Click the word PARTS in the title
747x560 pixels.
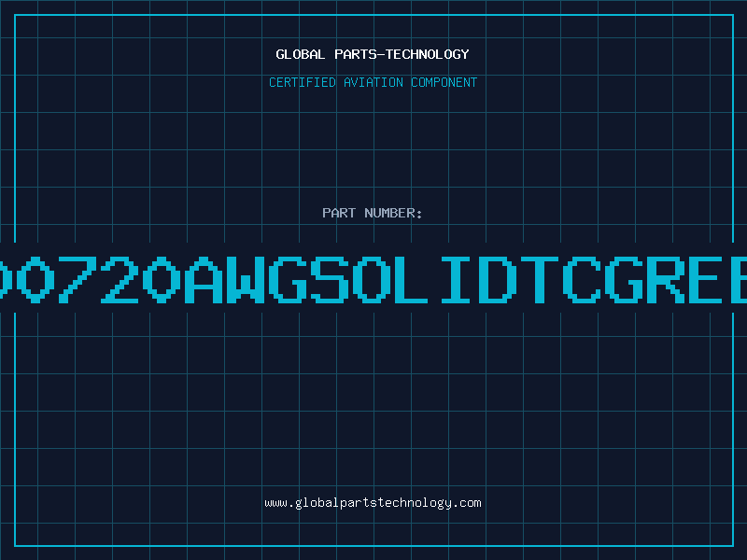(356, 54)
